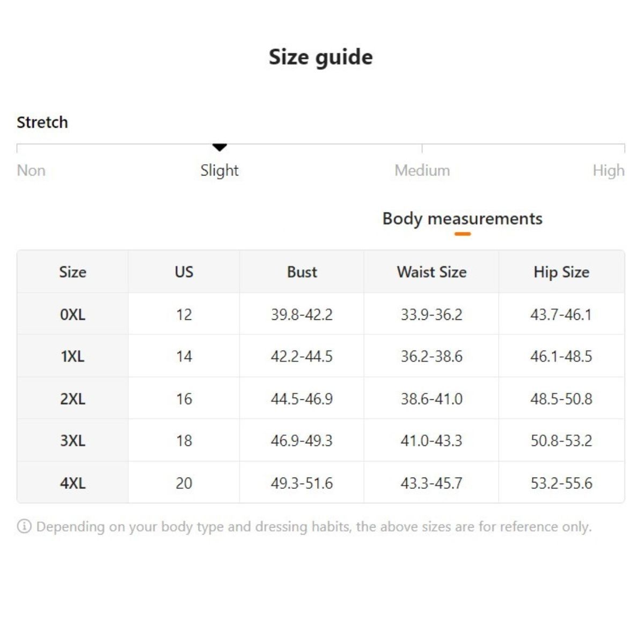
Task: Click the 4XL hip value 53.2-55.6
Action: point(561,483)
